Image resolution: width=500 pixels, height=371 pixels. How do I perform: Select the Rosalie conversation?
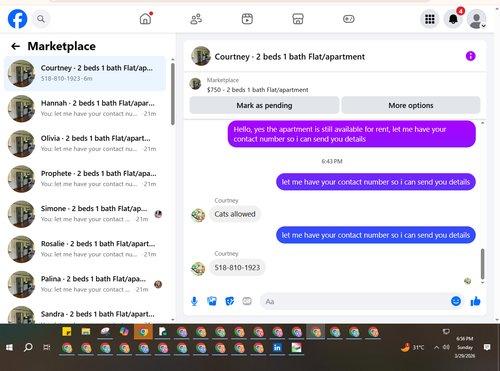tap(85, 249)
